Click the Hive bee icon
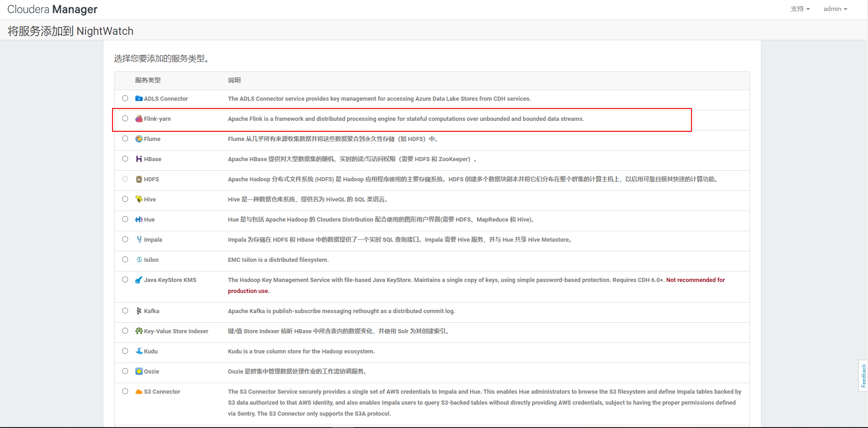This screenshot has width=868, height=428. [x=139, y=199]
